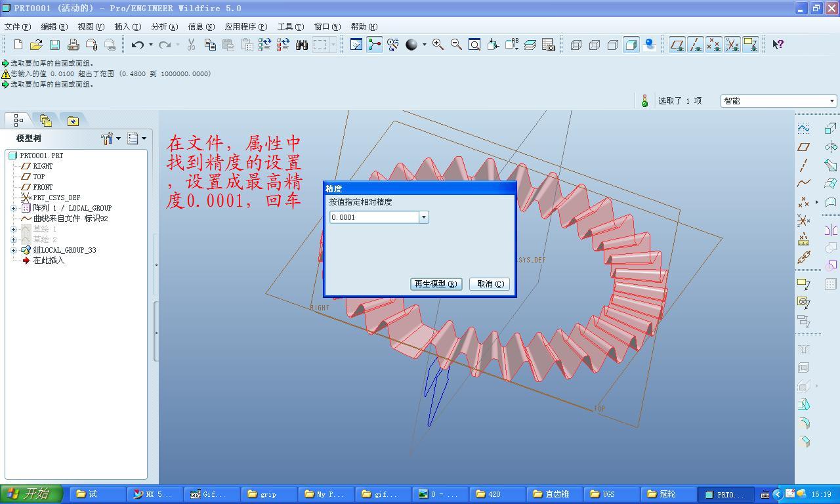This screenshot has width=840, height=504.
Task: Expand the 阵列 1 / LOCAL_GROUP node
Action: [14, 208]
